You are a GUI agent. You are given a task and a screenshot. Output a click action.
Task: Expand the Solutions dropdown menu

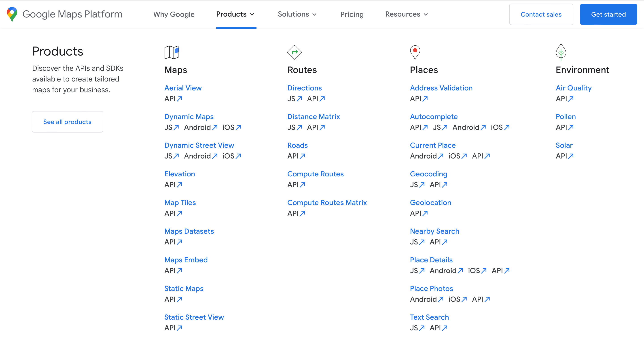point(297,14)
